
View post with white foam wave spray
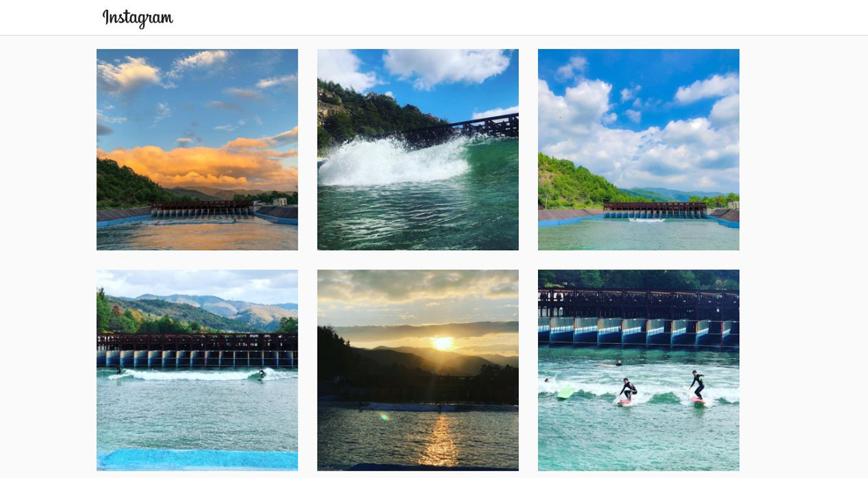click(x=418, y=150)
